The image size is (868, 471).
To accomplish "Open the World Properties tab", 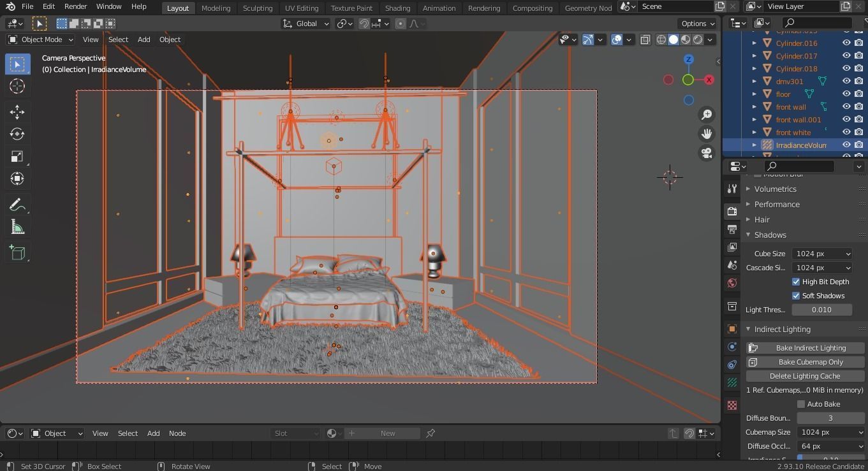I will tap(732, 282).
